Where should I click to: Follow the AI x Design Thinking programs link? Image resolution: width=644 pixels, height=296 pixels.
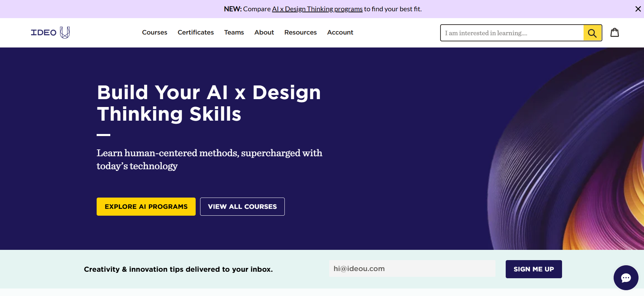click(x=317, y=9)
